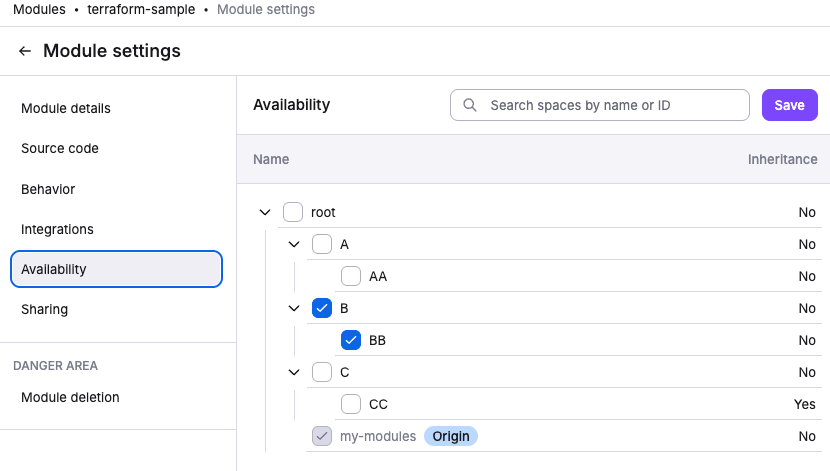Click the back arrow beside Module settings

(x=25, y=51)
